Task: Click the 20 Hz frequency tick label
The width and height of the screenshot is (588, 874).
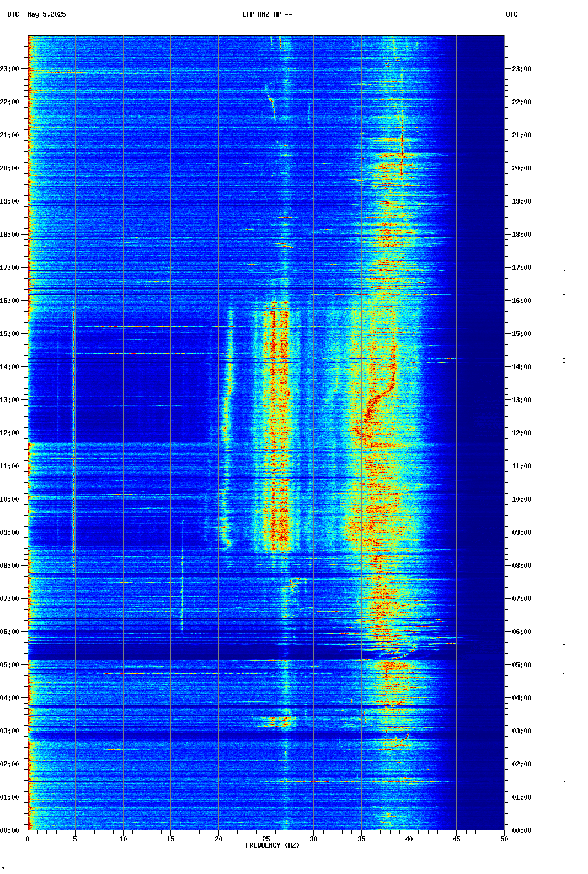Action: pyautogui.click(x=218, y=839)
